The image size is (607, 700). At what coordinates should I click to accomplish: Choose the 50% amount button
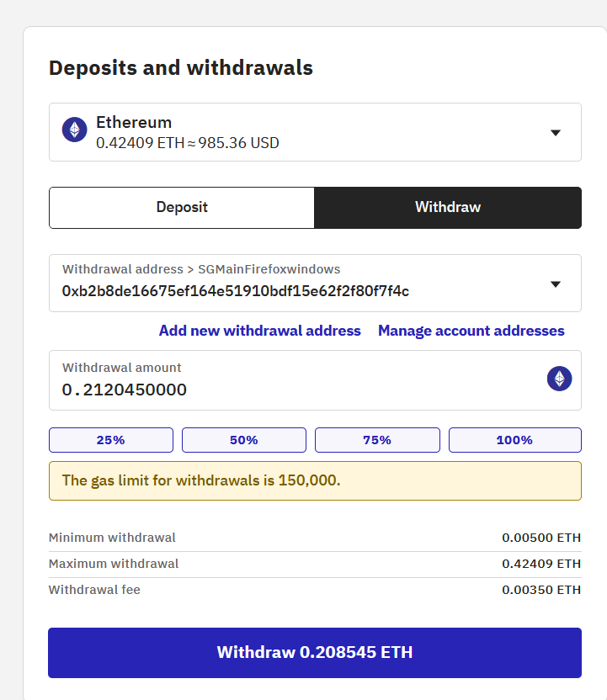click(244, 440)
